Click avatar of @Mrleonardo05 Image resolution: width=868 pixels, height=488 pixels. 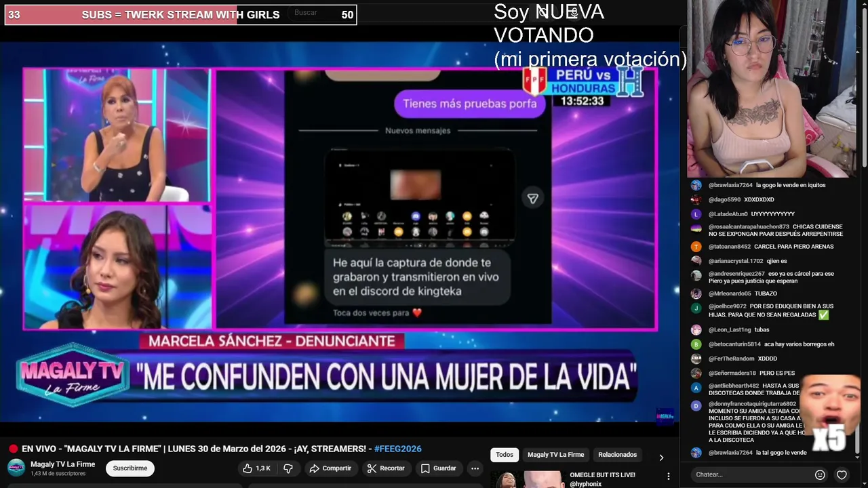696,293
